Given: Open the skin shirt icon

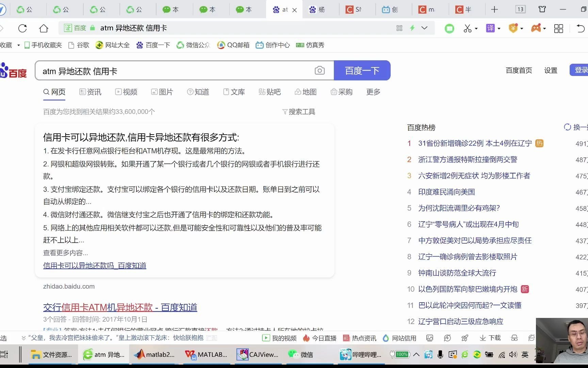Looking at the screenshot, I should point(542,9).
